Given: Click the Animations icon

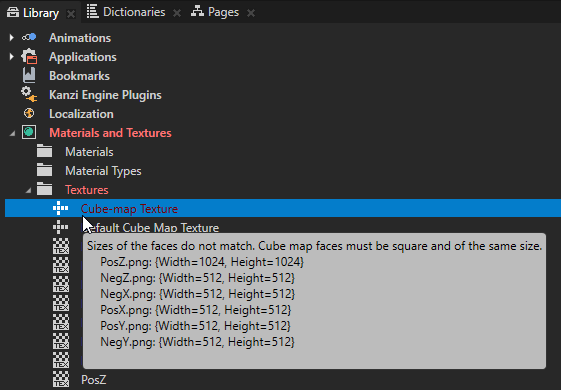Looking at the screenshot, I should coord(29,37).
